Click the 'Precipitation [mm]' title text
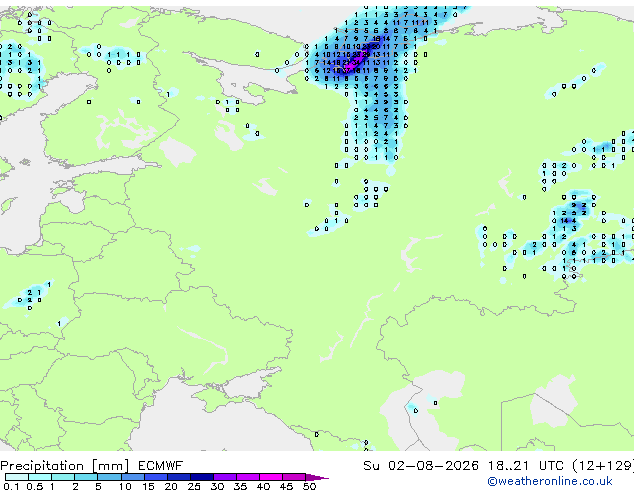 [x=65, y=466]
